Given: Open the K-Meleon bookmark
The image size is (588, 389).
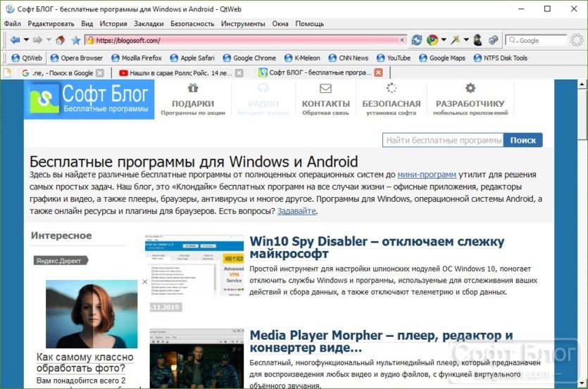Looking at the screenshot, I should (302, 58).
